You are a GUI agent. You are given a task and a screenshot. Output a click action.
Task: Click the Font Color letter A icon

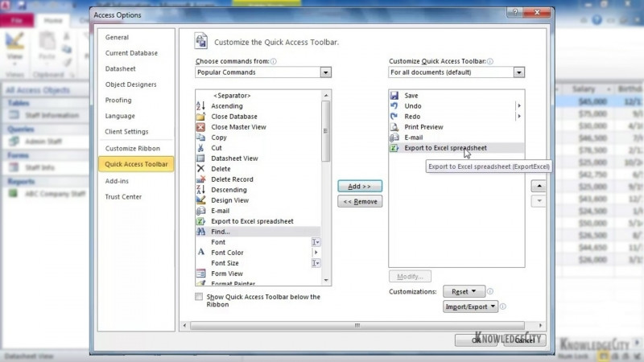(200, 253)
